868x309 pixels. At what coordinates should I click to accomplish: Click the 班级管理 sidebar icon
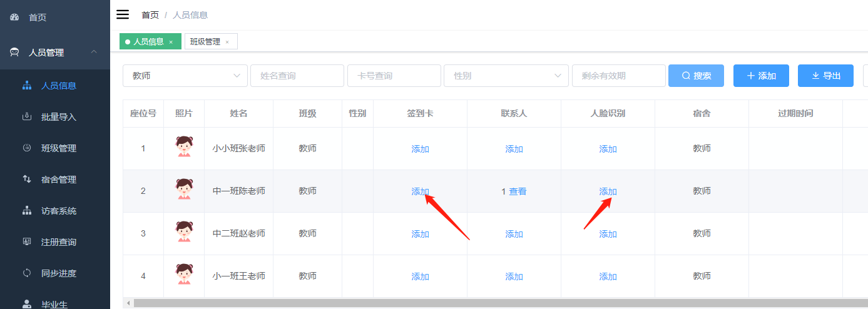[27, 148]
